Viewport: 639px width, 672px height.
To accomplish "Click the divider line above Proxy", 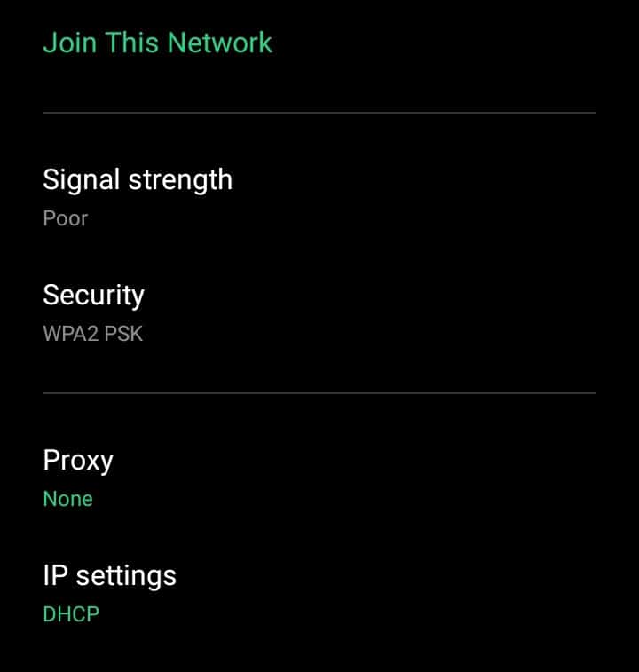I will [319, 392].
